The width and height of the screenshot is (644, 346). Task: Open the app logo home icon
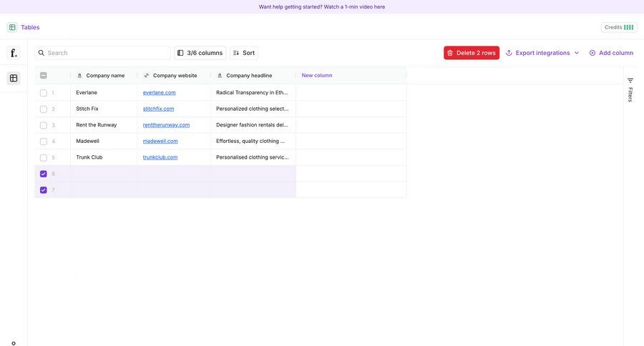click(14, 53)
